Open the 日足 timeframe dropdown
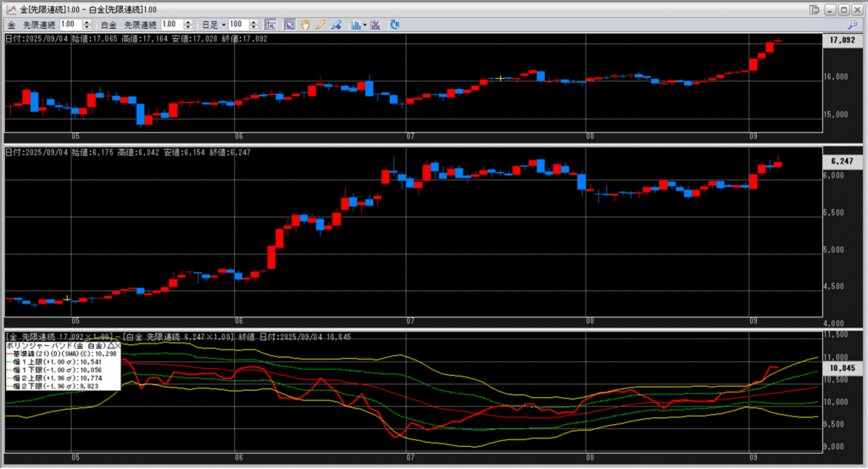The width and height of the screenshot is (868, 469). tap(223, 25)
